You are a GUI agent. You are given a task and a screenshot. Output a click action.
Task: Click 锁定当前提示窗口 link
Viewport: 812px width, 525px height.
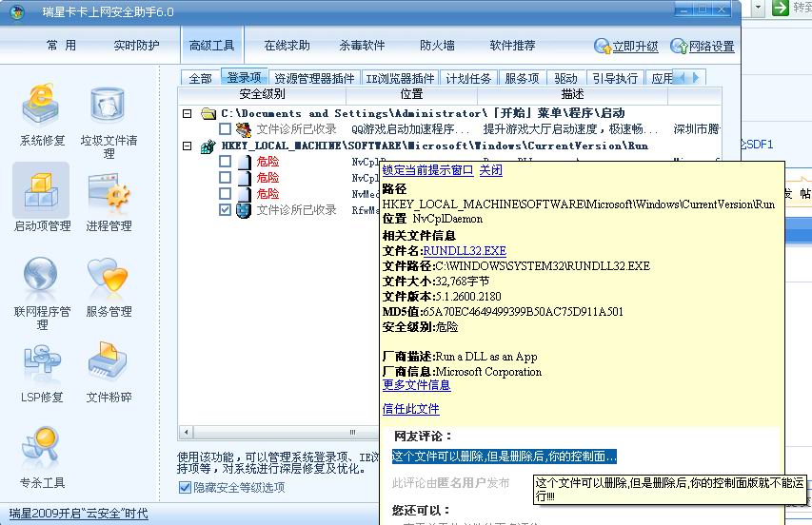click(427, 170)
